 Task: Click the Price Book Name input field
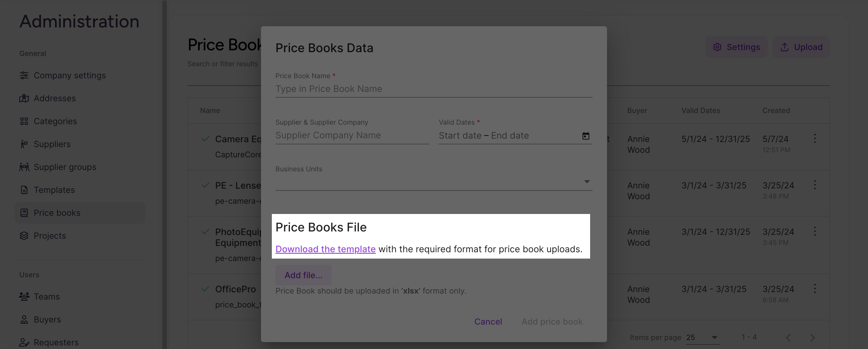pos(434,89)
